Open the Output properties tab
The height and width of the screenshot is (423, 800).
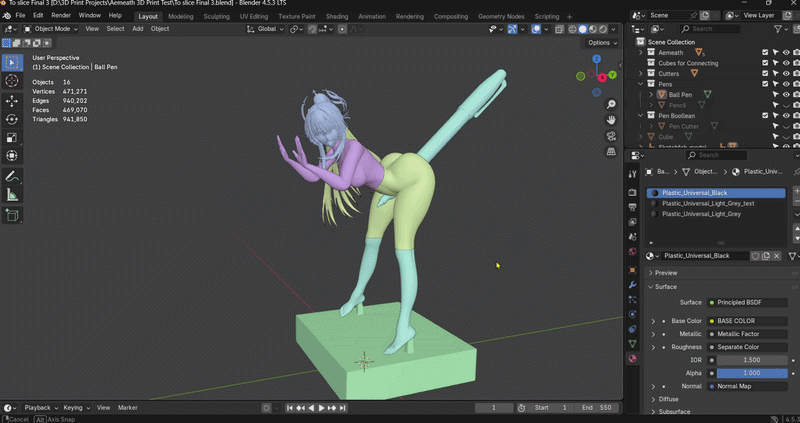point(633,207)
